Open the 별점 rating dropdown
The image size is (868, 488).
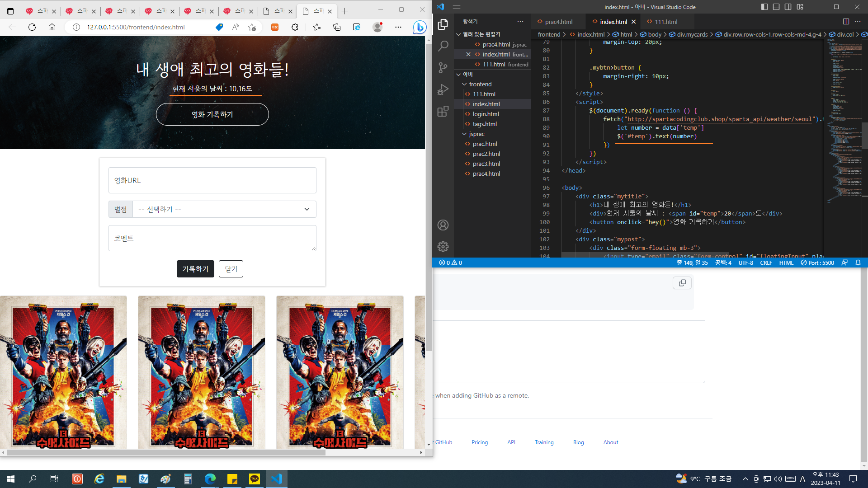pos(224,209)
